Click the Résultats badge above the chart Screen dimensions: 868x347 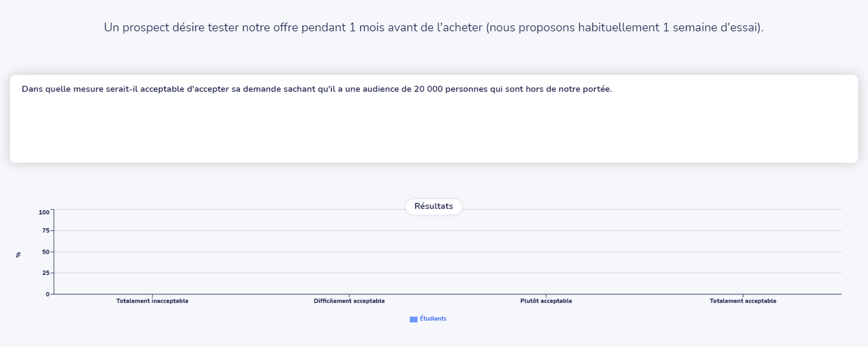point(433,206)
